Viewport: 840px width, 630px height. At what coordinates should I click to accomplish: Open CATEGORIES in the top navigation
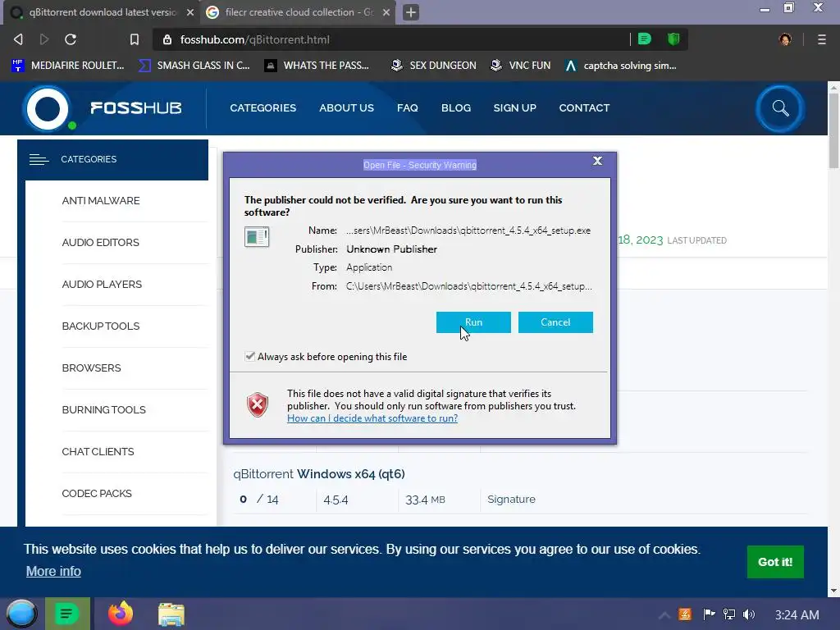tap(263, 107)
